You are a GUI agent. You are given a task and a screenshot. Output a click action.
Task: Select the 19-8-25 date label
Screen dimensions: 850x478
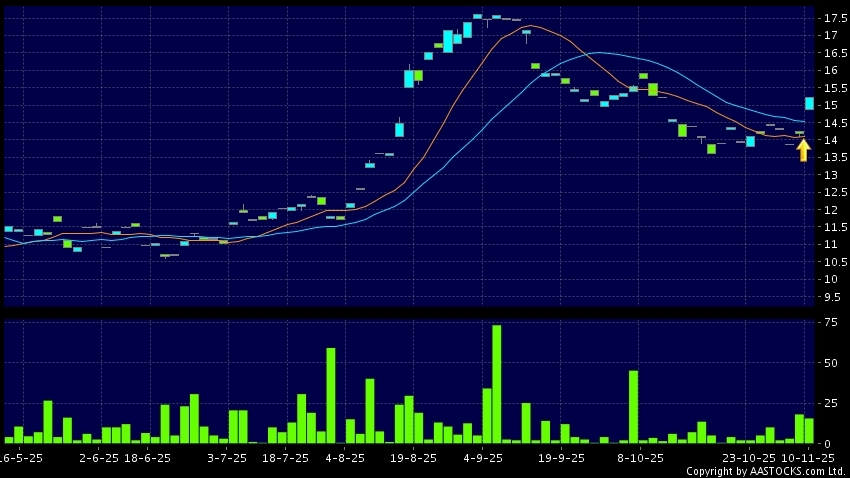414,457
